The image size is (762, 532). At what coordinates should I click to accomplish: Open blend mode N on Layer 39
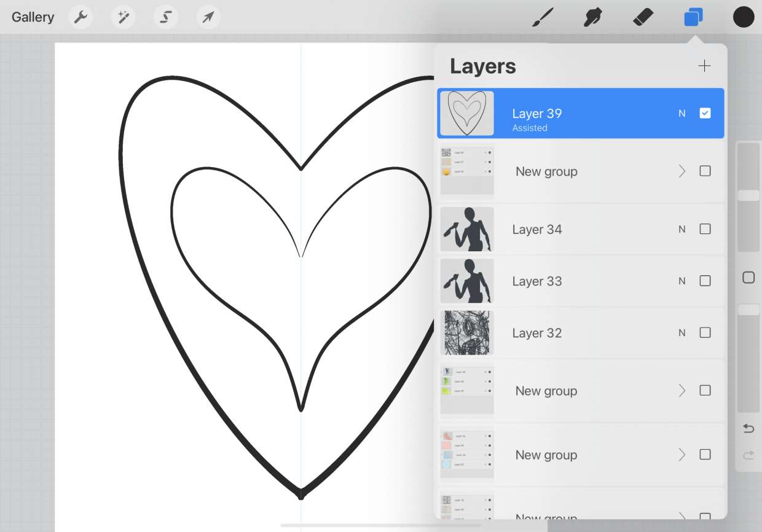[x=681, y=114]
